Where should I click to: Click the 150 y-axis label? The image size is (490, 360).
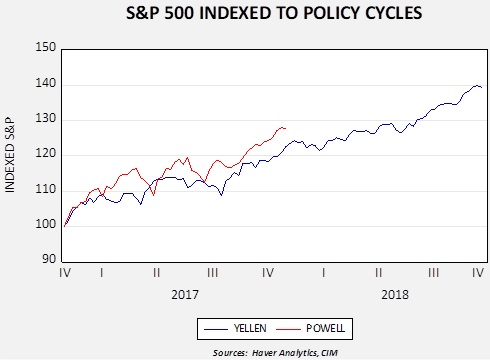pyautogui.click(x=46, y=47)
